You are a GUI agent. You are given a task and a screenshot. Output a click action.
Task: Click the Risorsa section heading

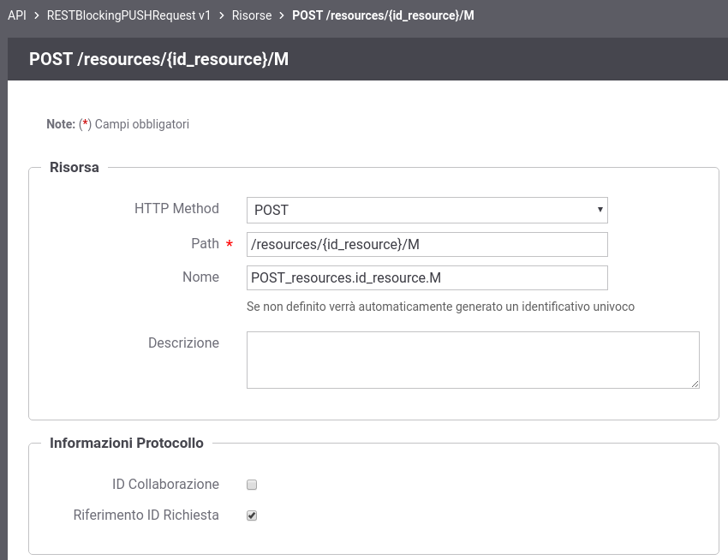coord(75,167)
